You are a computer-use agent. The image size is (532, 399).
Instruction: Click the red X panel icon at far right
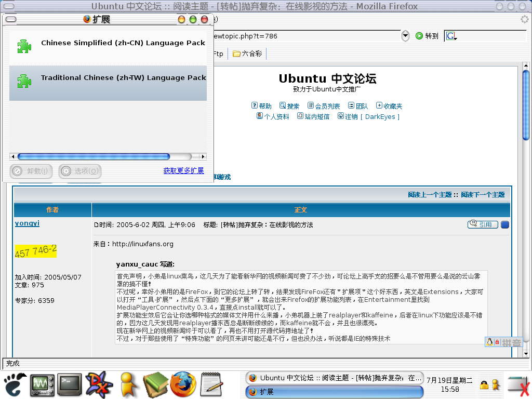[519, 386]
